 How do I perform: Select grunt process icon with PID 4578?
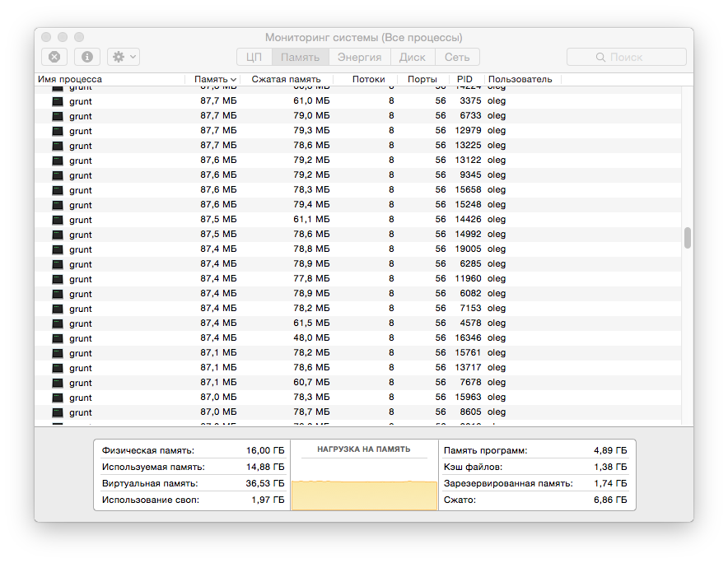[58, 324]
